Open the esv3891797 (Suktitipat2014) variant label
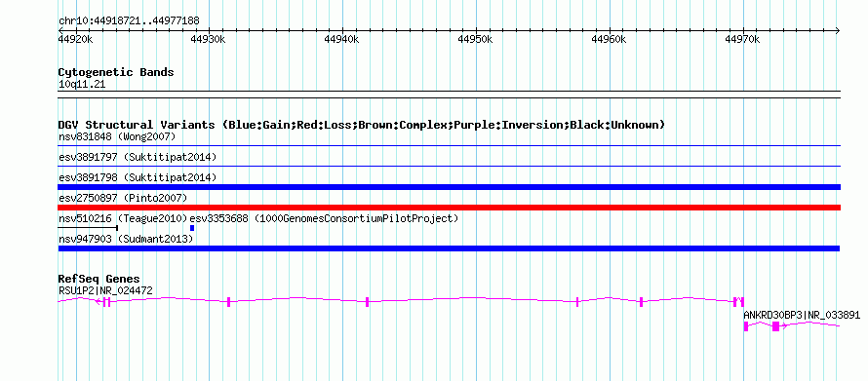The height and width of the screenshot is (381, 868). point(138,157)
